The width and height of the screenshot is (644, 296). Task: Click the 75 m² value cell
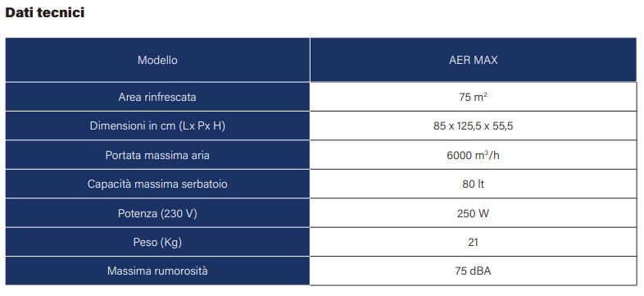(x=473, y=97)
